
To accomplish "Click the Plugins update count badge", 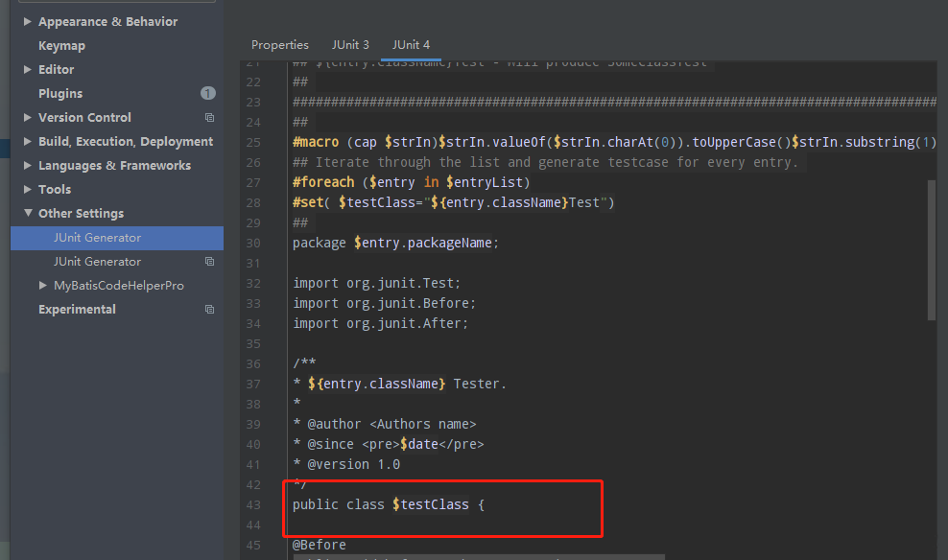I will [207, 93].
